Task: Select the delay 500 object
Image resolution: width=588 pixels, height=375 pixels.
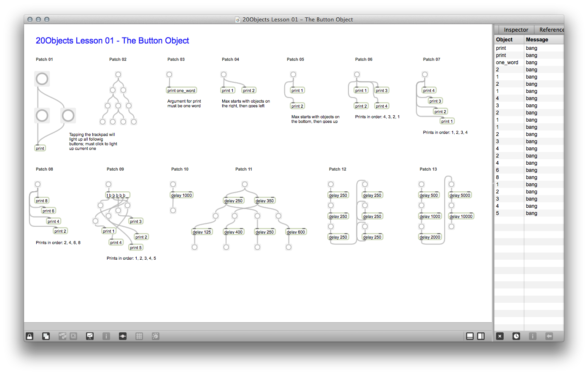Action: pyautogui.click(x=429, y=195)
